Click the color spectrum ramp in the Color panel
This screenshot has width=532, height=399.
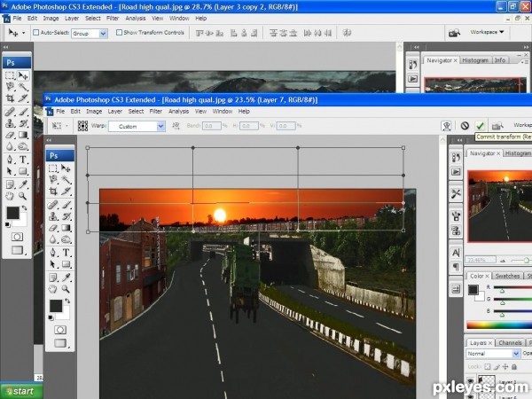point(499,325)
